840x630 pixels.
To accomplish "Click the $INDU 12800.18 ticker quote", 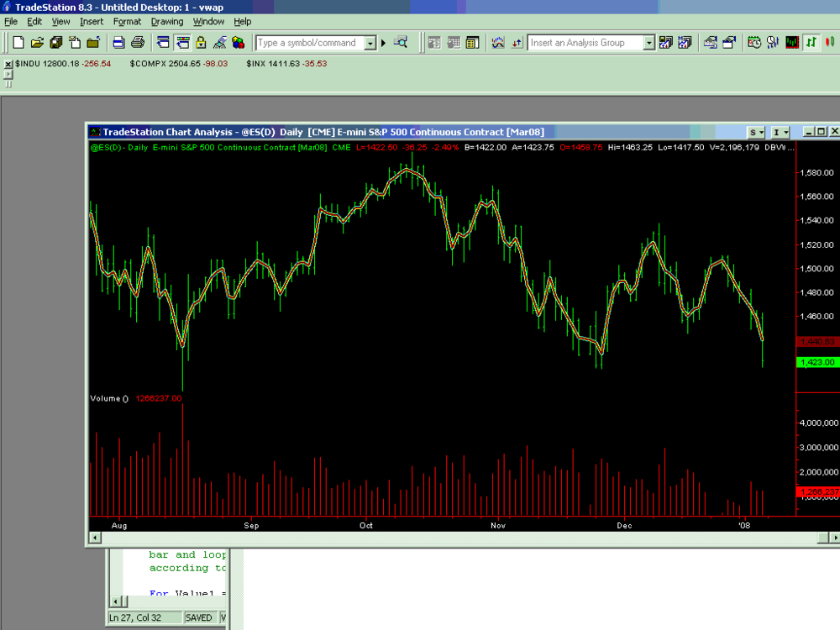I will 63,63.
